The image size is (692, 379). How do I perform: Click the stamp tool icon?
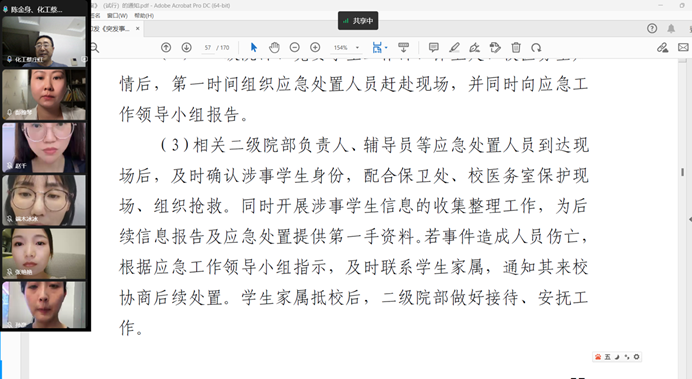pyautogui.click(x=495, y=47)
